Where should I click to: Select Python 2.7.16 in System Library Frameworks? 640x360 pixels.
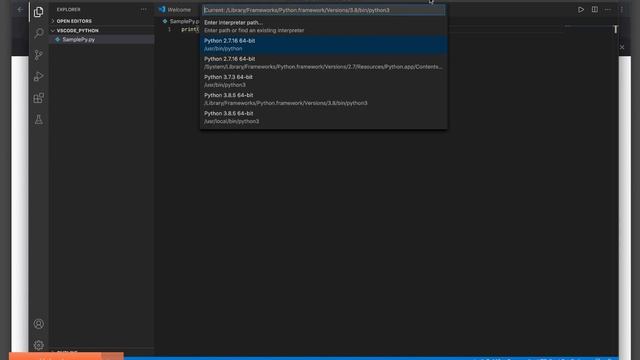coord(324,62)
